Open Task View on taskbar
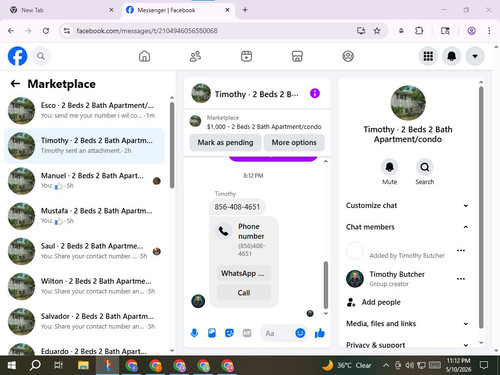The image size is (500, 375). (59, 365)
